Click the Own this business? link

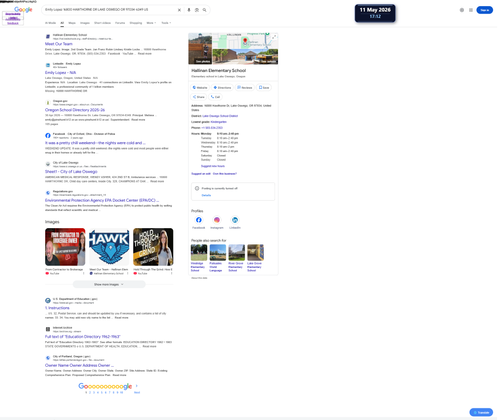225,174
